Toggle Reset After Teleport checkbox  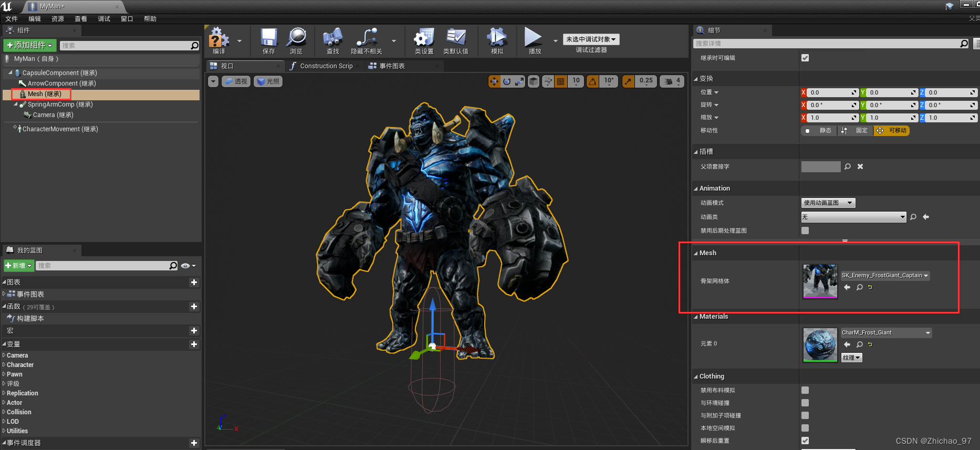(x=805, y=441)
